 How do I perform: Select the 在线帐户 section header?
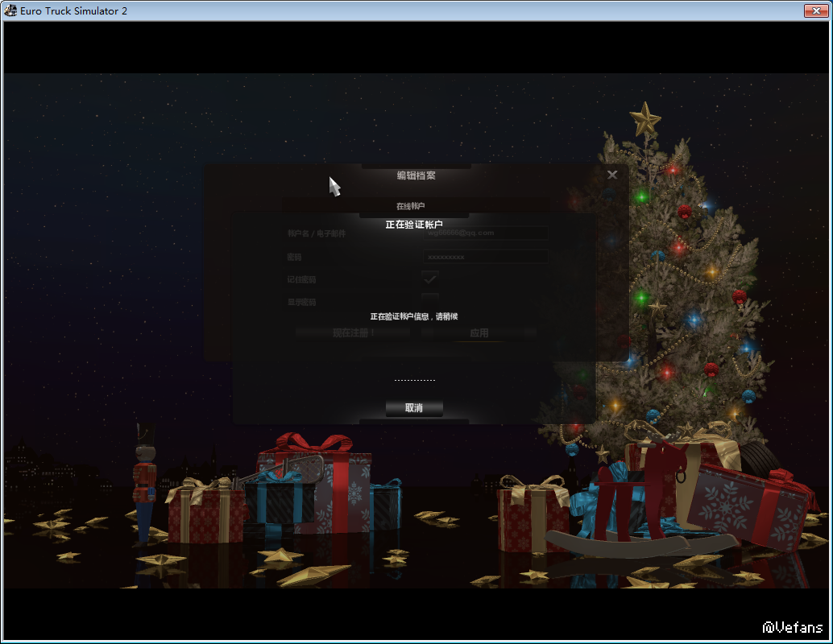[410, 206]
